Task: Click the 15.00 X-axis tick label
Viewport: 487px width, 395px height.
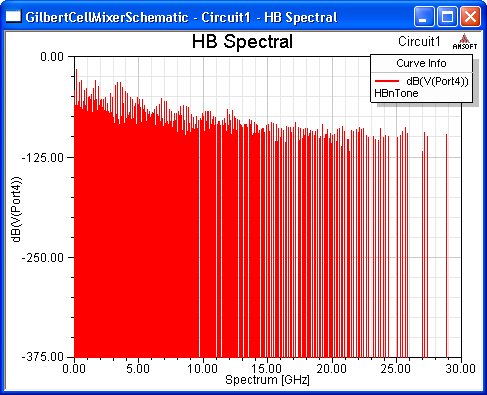Action: tap(267, 369)
